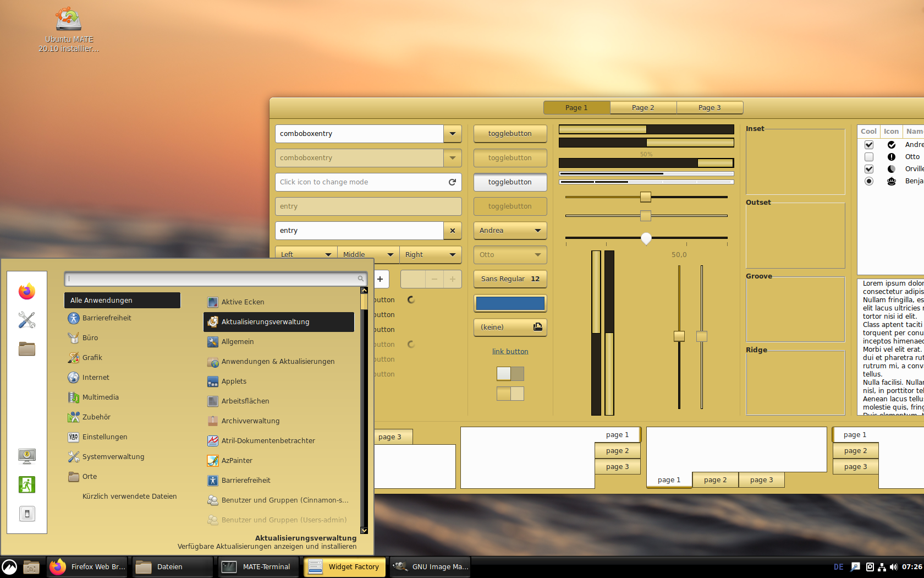This screenshot has width=924, height=578.
Task: Open the Sans Regular 12 font button
Action: pos(510,279)
